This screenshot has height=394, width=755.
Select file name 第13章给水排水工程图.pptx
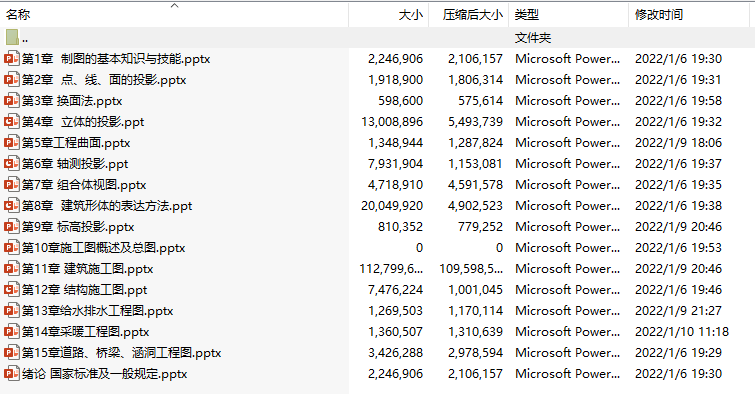[97, 311]
